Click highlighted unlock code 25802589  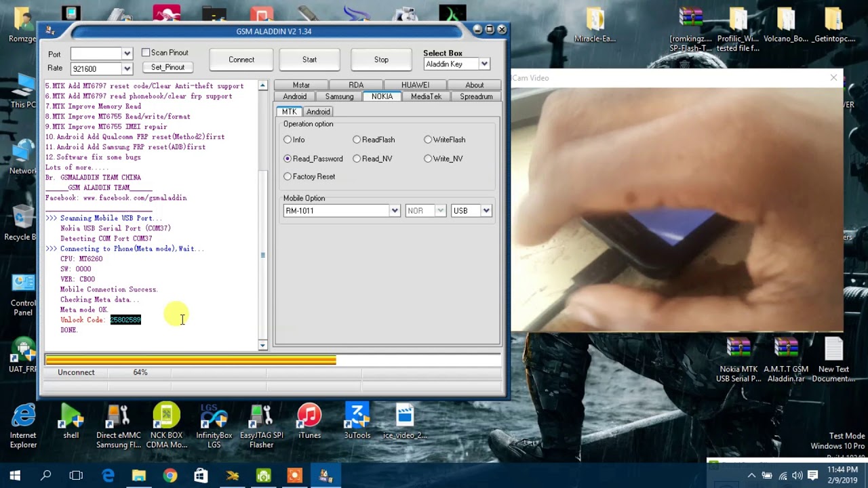tap(125, 320)
